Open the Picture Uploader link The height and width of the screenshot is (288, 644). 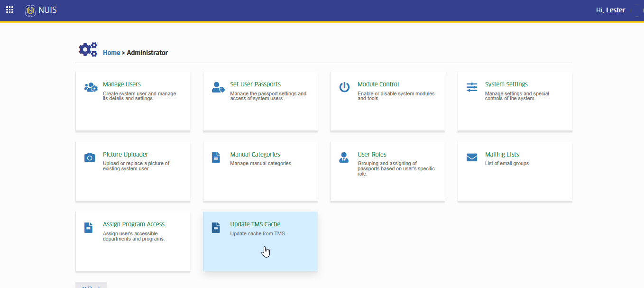pos(126,155)
